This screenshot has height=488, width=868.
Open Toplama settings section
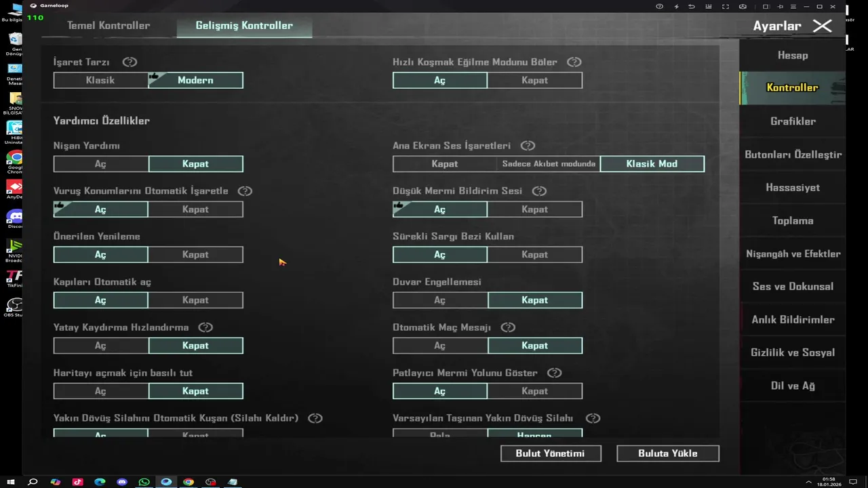point(792,221)
